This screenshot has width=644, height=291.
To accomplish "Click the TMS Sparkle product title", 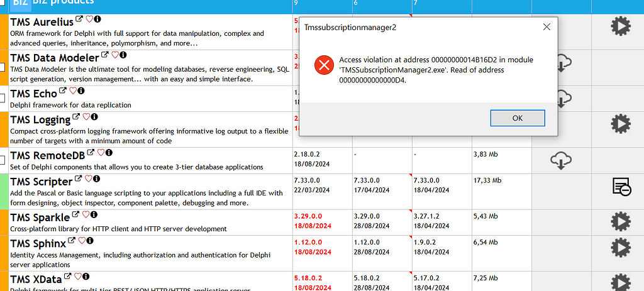I will point(40,217).
